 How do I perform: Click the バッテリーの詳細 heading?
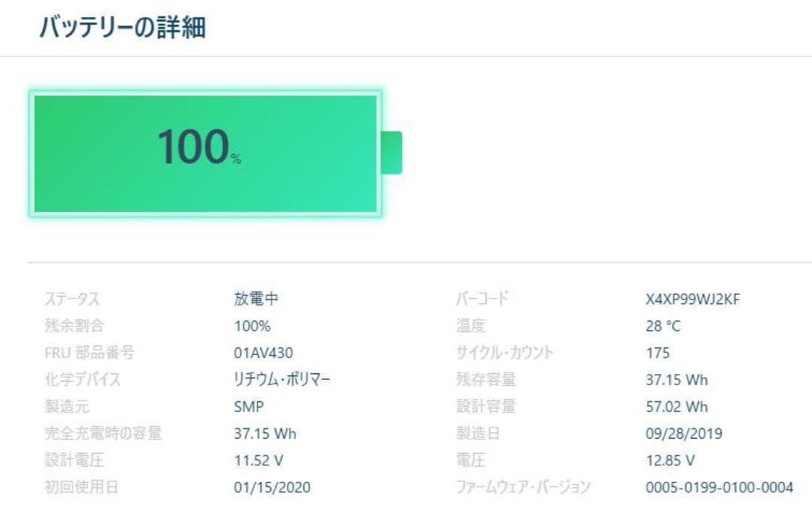tap(123, 28)
